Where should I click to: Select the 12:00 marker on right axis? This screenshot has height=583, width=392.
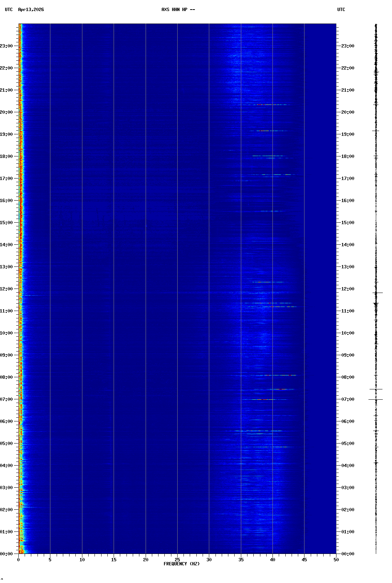(x=348, y=289)
